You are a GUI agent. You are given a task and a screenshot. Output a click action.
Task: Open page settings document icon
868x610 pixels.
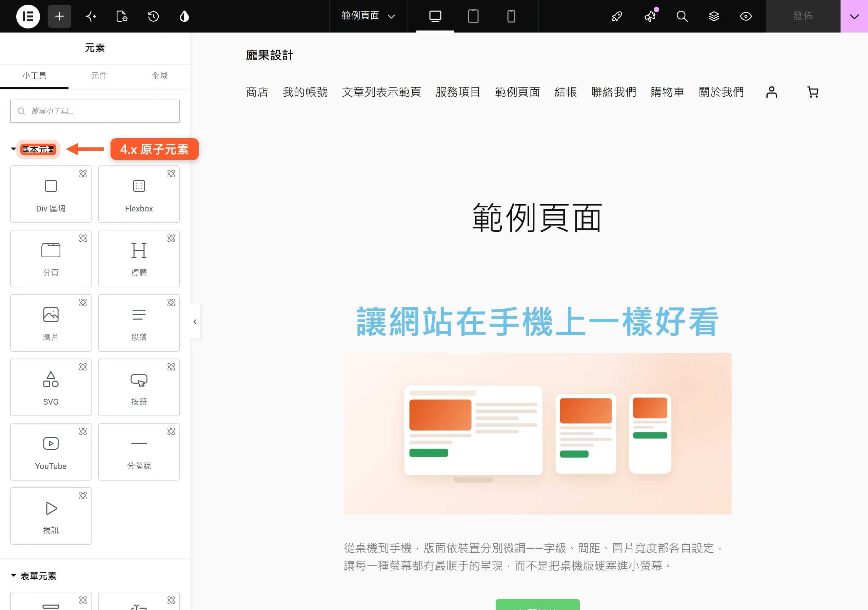pyautogui.click(x=122, y=16)
